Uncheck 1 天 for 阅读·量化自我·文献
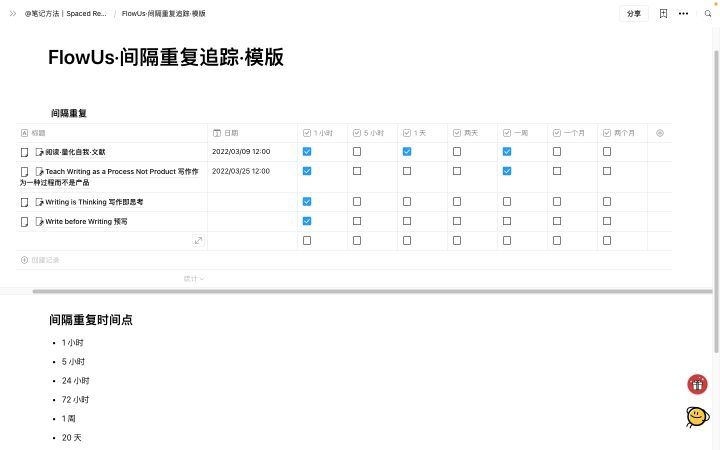720x450 pixels. coord(407,152)
